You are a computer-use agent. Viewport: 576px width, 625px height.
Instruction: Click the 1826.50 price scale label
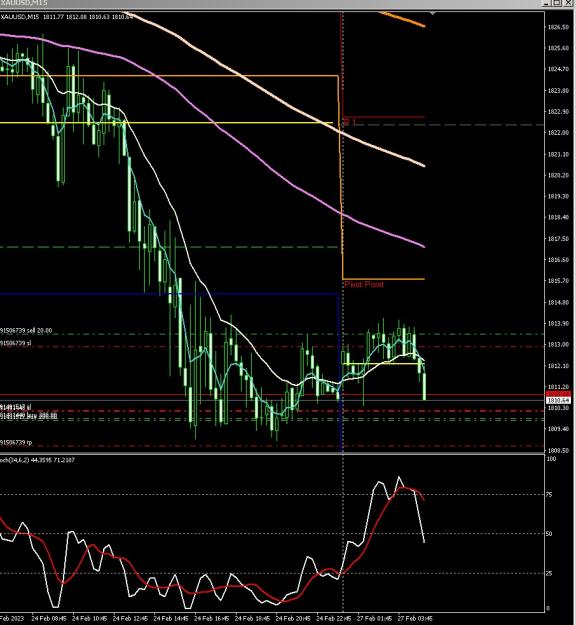click(x=558, y=27)
